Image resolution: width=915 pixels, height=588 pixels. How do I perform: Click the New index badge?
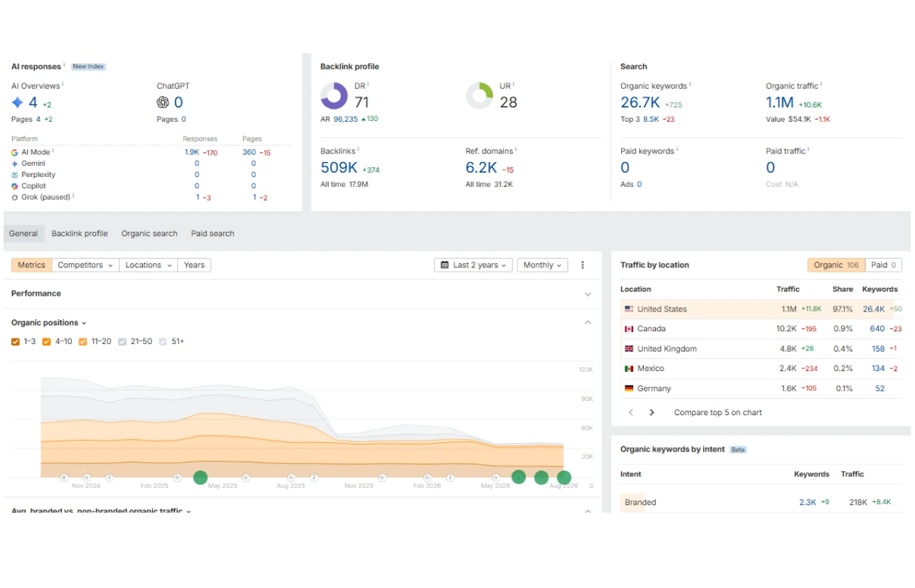coord(88,67)
